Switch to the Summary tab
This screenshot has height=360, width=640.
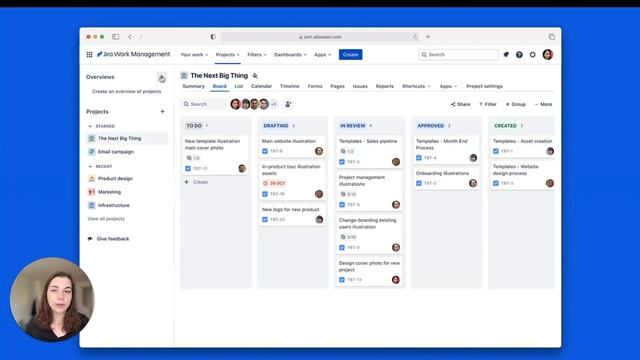click(193, 86)
